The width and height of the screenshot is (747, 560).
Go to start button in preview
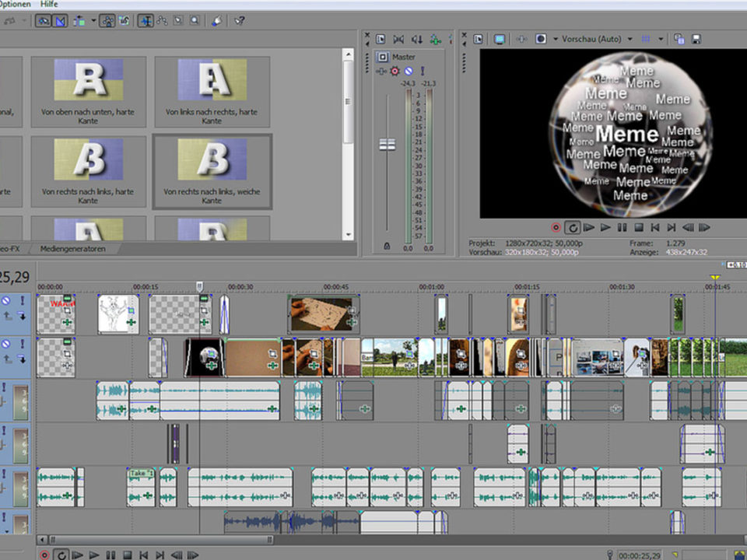(x=655, y=228)
